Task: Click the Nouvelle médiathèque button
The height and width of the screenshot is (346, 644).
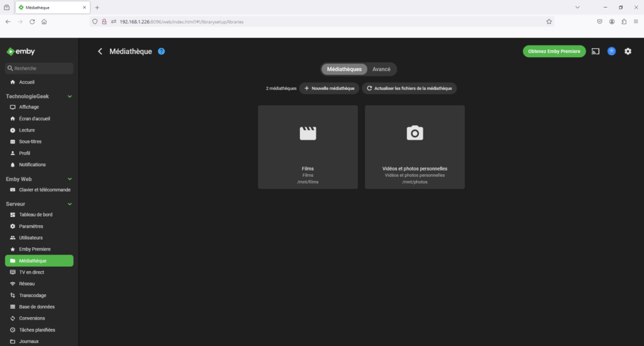Action: click(329, 89)
